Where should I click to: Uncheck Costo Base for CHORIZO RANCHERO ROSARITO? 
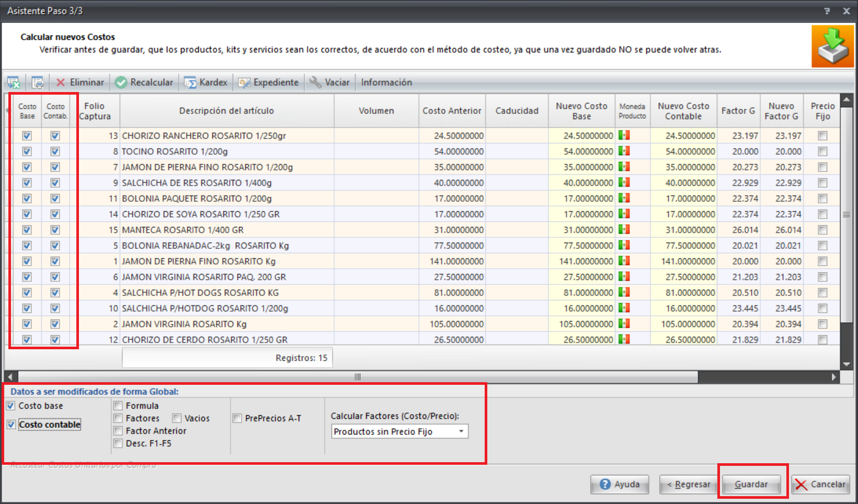coord(27,135)
